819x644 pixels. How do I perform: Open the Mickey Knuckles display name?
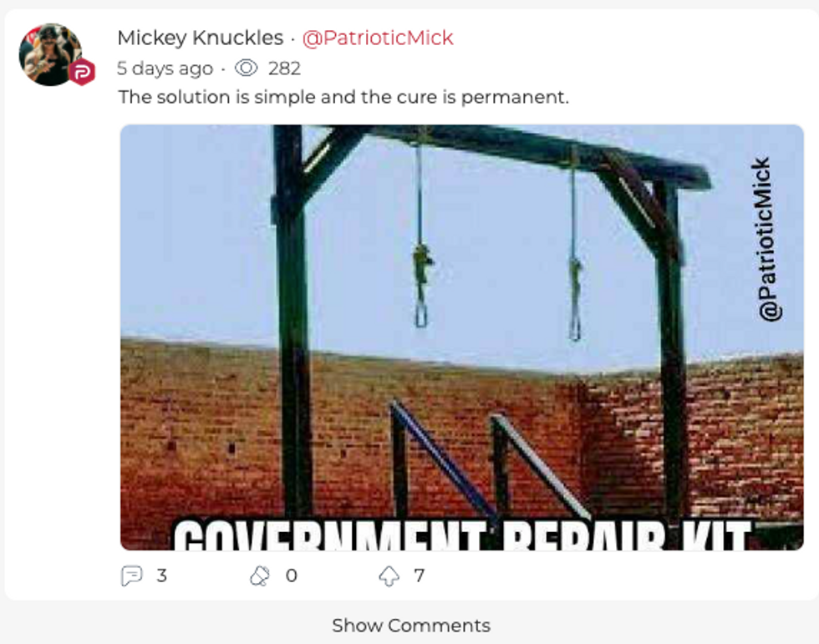point(200,38)
